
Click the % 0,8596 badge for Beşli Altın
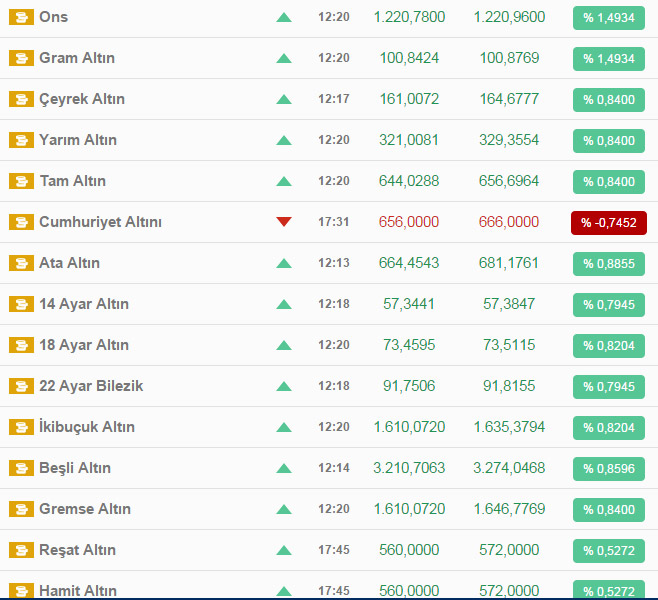click(x=608, y=468)
